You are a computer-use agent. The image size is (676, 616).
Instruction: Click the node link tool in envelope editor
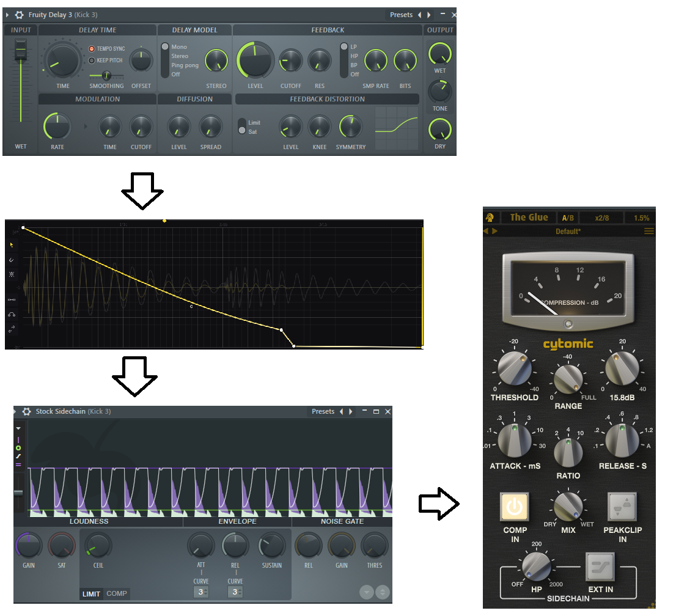coord(12,299)
